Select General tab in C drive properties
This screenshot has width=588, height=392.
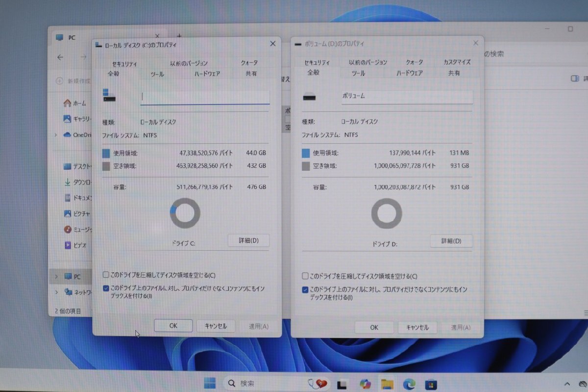[113, 74]
